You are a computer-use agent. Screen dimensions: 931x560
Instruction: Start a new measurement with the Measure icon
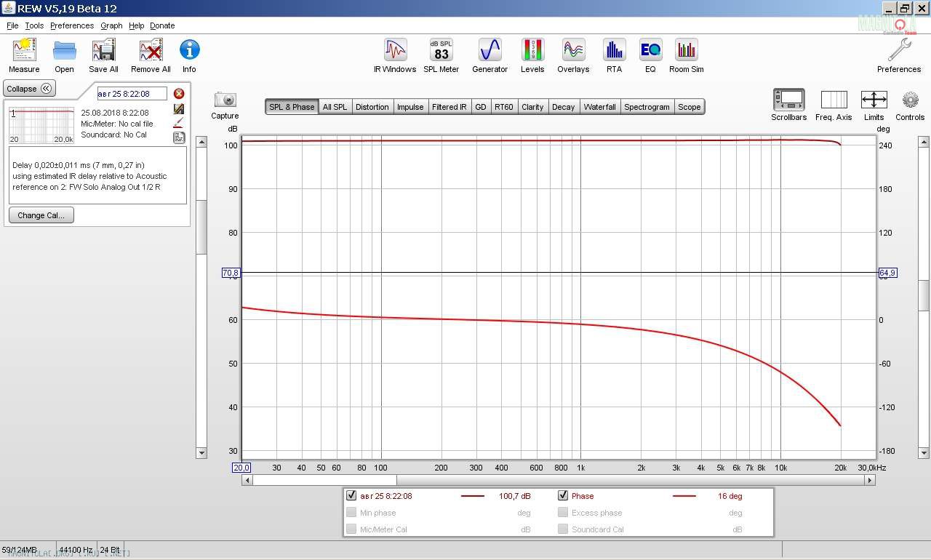coord(24,56)
